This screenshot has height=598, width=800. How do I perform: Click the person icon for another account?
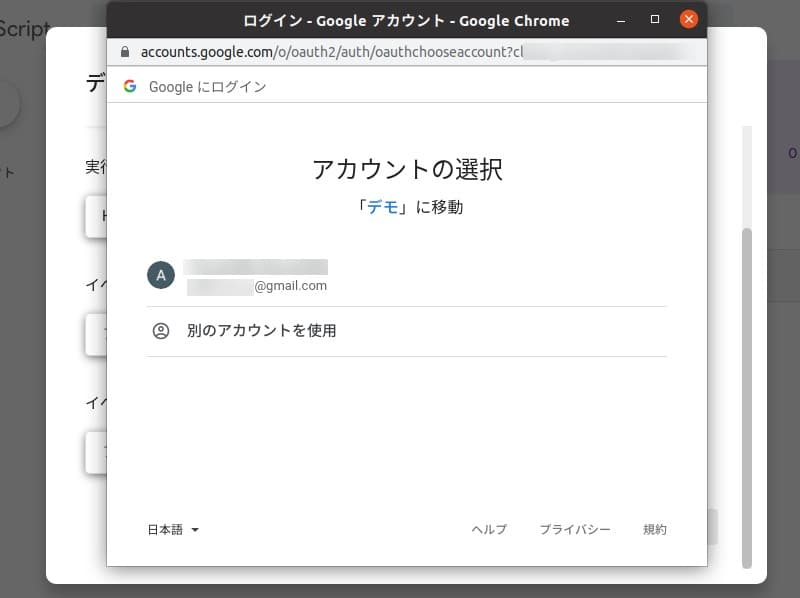(x=161, y=331)
